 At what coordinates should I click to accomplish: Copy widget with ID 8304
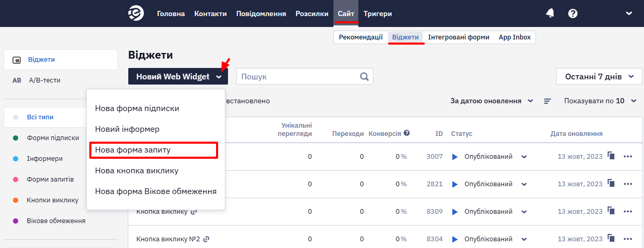(611, 238)
